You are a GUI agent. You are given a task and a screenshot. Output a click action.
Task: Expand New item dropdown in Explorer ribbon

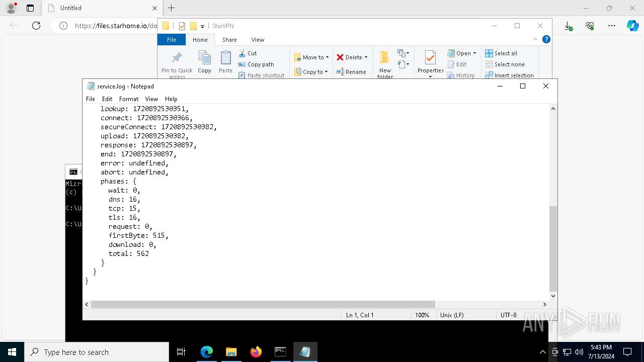(403, 53)
